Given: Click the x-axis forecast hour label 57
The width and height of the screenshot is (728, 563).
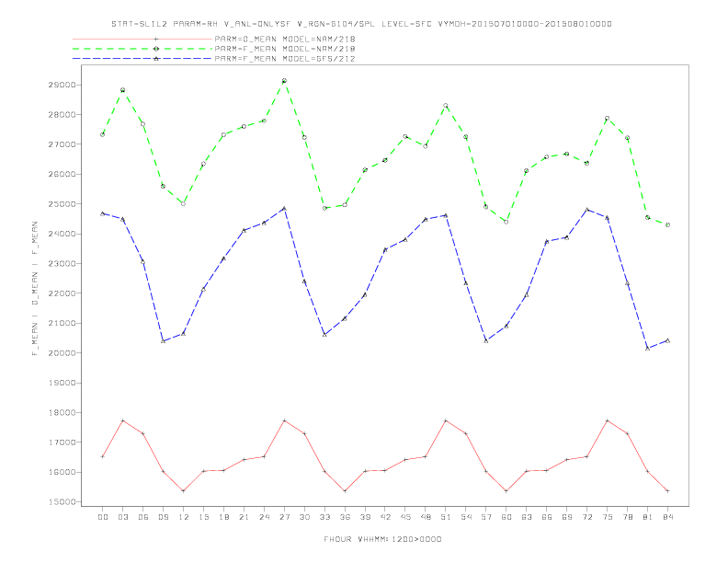Looking at the screenshot, I should [x=486, y=517].
